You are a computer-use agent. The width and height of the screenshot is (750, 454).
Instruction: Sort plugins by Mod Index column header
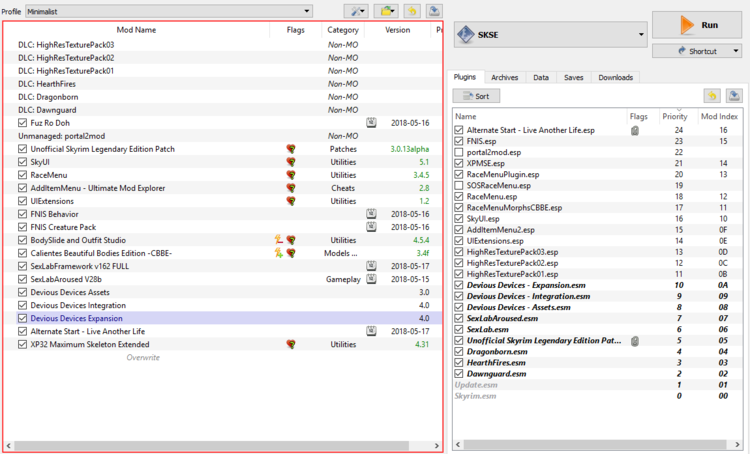(719, 116)
